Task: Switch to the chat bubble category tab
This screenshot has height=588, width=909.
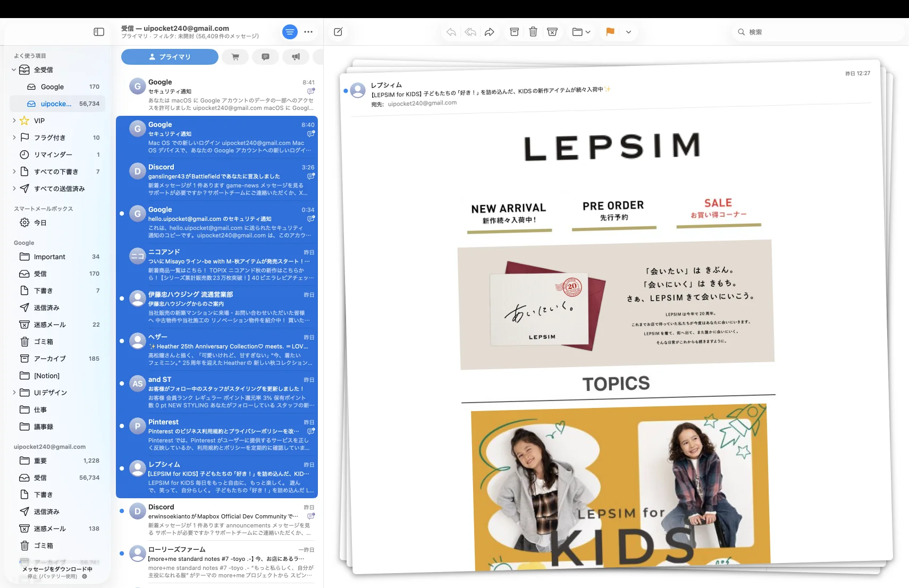Action: click(266, 57)
